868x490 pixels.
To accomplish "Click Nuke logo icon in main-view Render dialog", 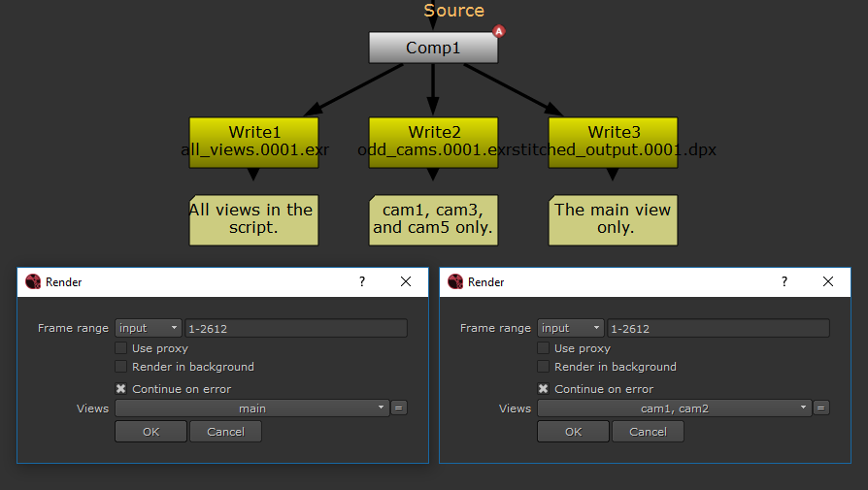I will click(33, 282).
